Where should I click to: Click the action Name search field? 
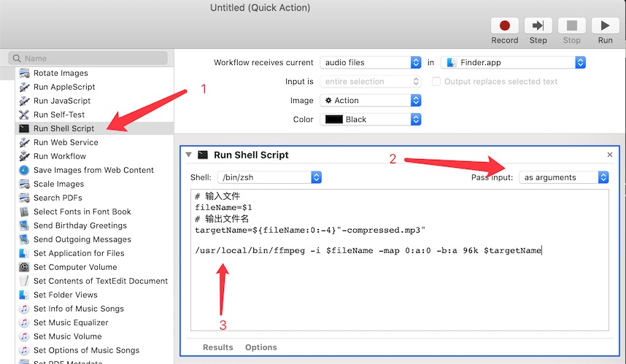89,58
